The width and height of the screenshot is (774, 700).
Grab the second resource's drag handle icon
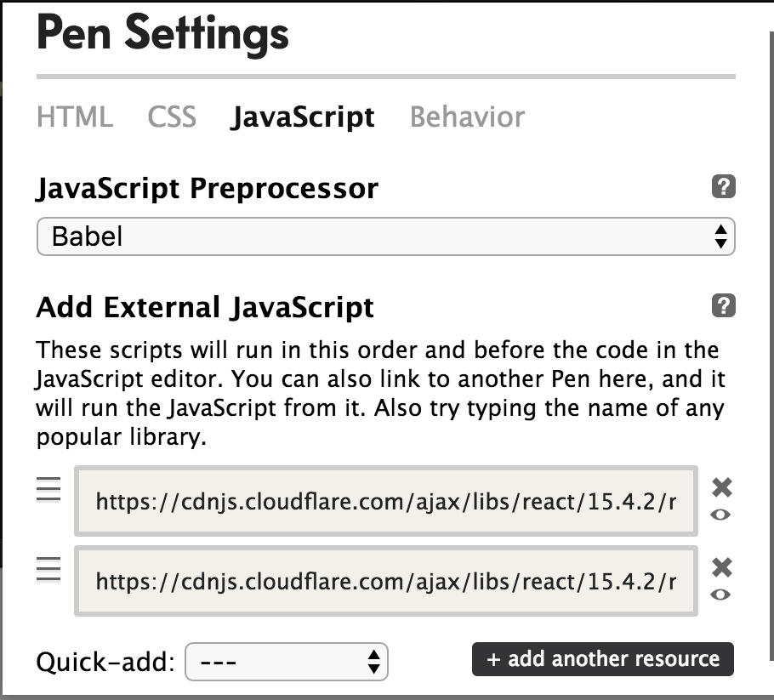pos(48,569)
